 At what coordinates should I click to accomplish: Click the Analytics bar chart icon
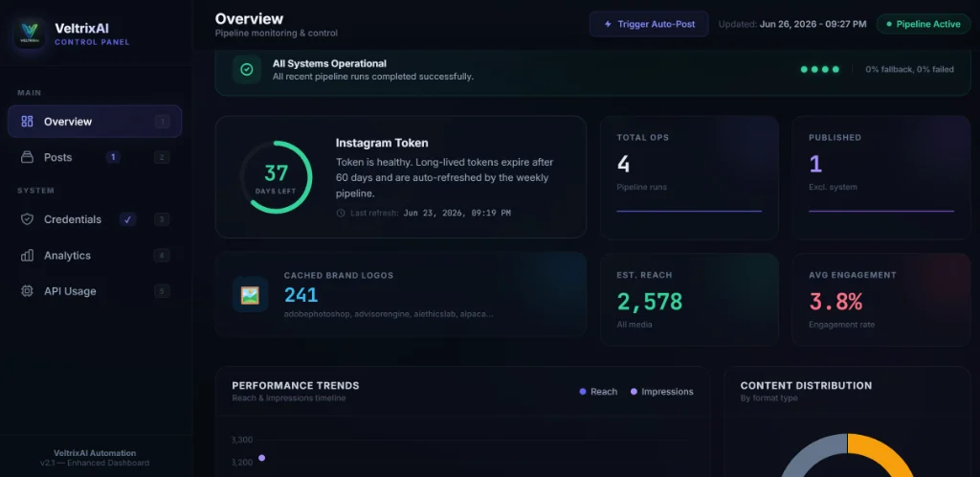[x=27, y=255]
